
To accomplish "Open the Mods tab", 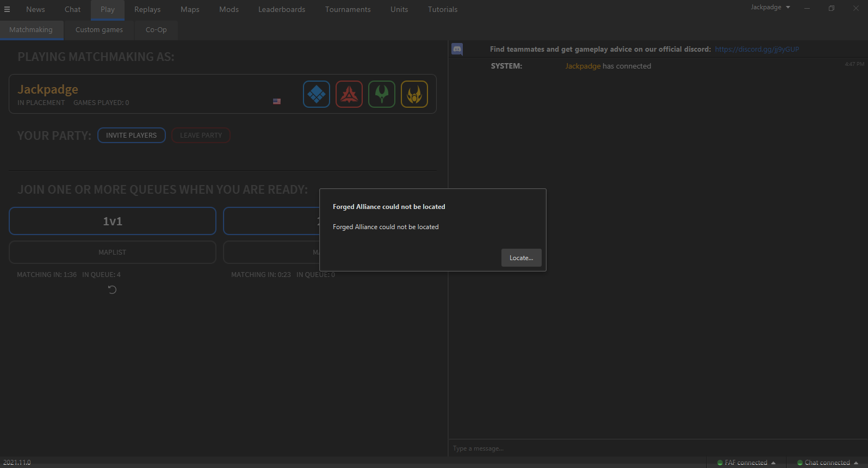I will click(x=229, y=9).
